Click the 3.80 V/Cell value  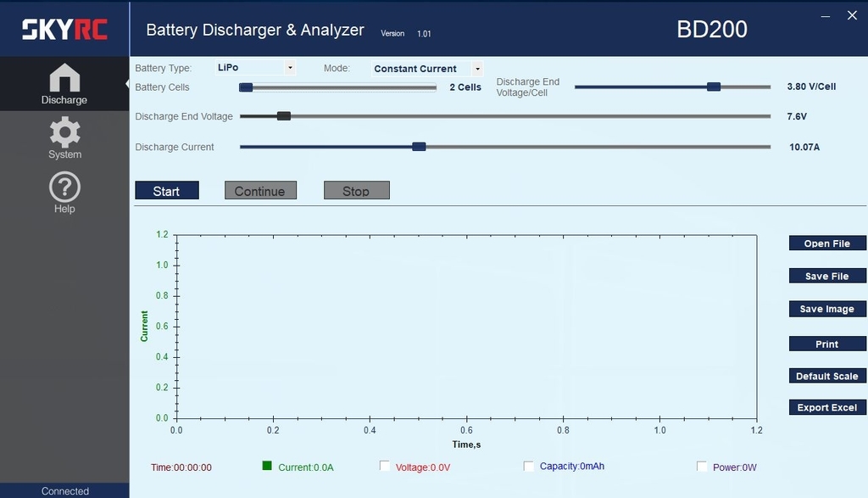point(811,87)
